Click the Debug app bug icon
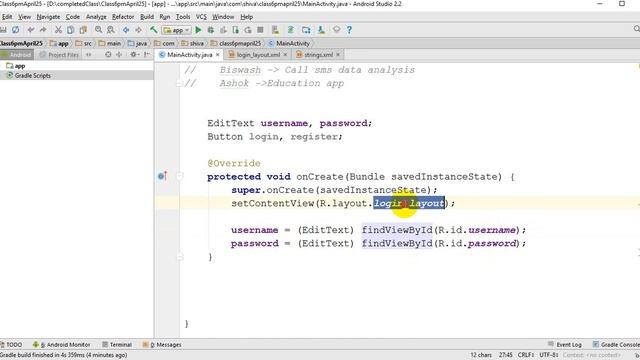 (x=211, y=30)
